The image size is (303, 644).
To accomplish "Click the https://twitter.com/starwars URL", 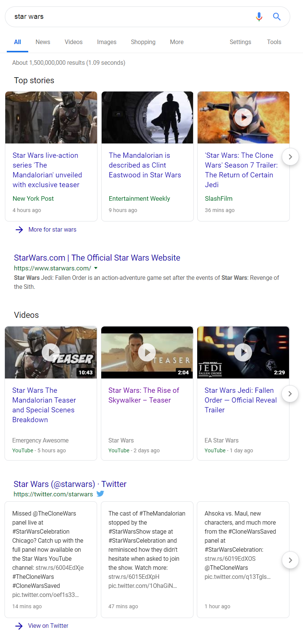I will tap(53, 494).
